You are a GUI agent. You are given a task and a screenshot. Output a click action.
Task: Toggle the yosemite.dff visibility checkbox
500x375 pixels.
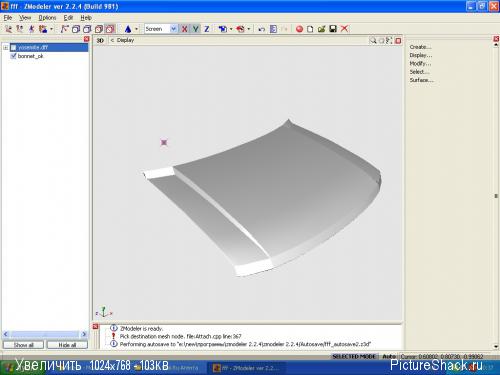point(13,48)
